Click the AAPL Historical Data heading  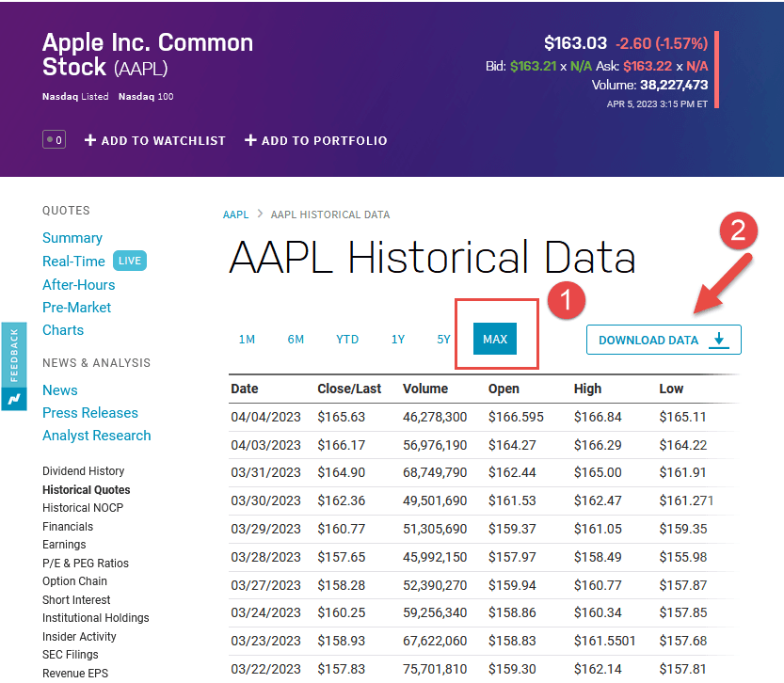tap(432, 258)
